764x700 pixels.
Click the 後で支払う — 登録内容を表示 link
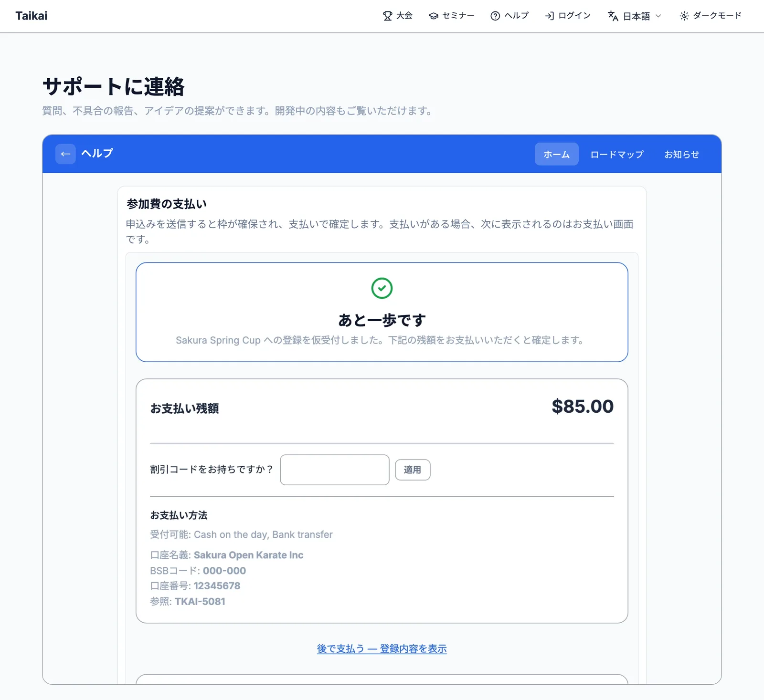382,649
